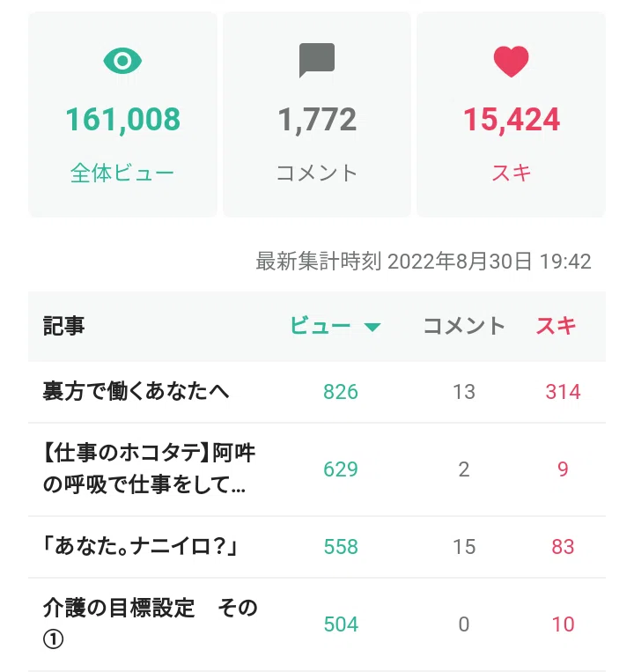
Task: Click the green eye views icon
Action: 122,61
